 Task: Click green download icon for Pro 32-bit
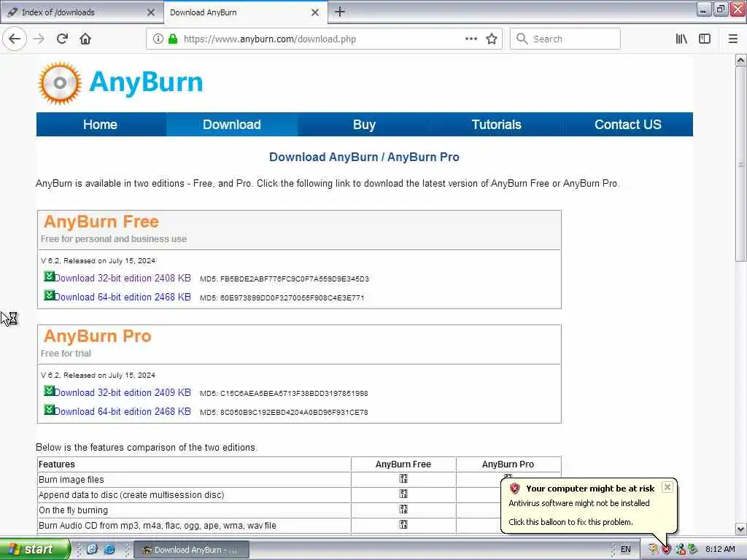[x=49, y=391]
